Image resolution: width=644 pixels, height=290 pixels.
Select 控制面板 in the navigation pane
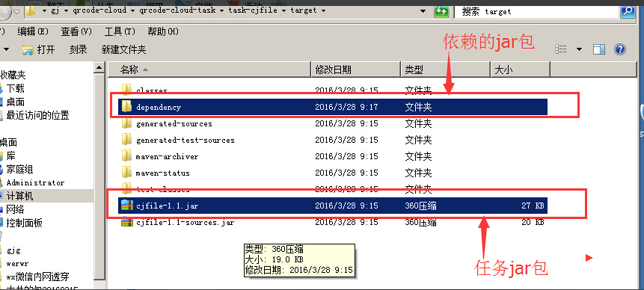24,223
